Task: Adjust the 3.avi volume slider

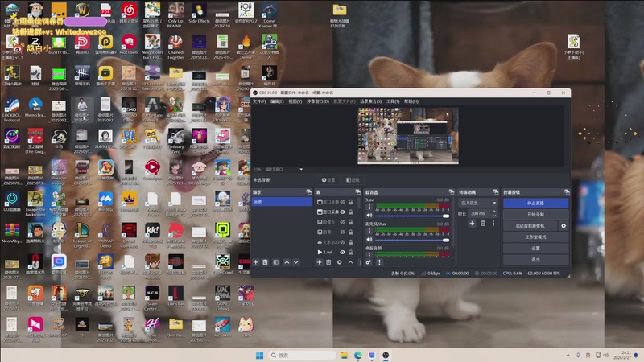Action: click(412, 216)
